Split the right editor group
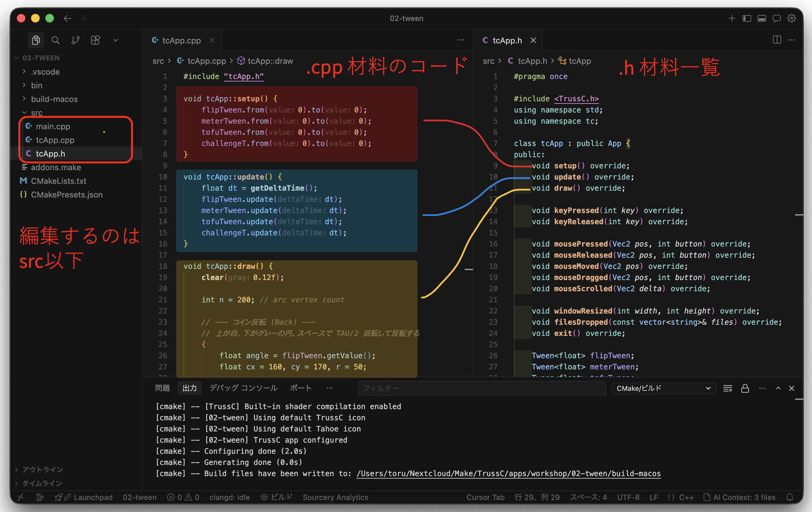812x512 pixels. pos(777,40)
